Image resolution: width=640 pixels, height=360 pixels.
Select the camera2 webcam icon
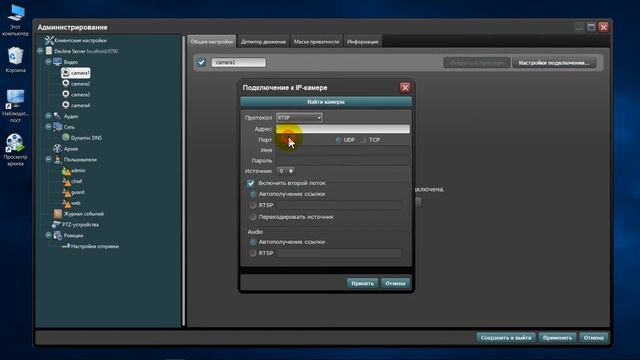(66, 83)
